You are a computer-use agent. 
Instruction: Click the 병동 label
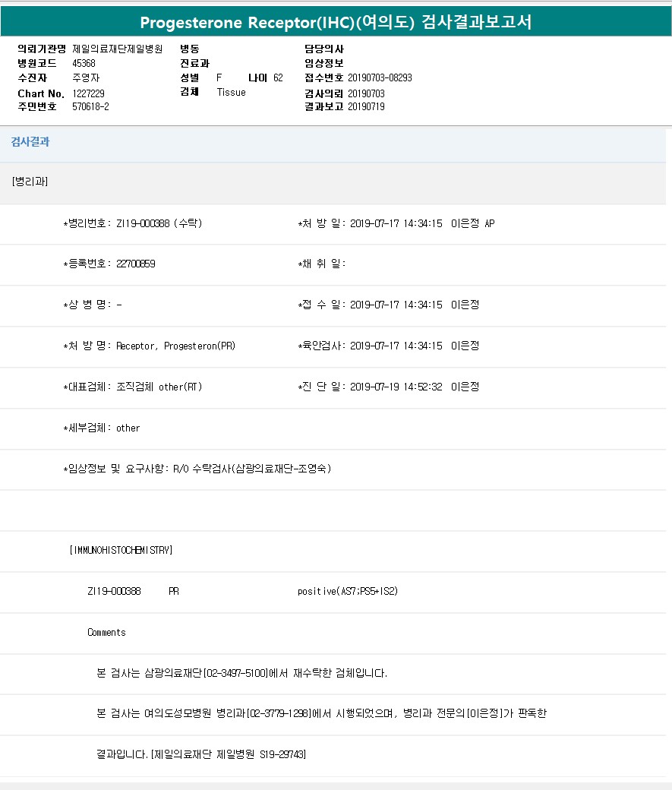coord(189,49)
